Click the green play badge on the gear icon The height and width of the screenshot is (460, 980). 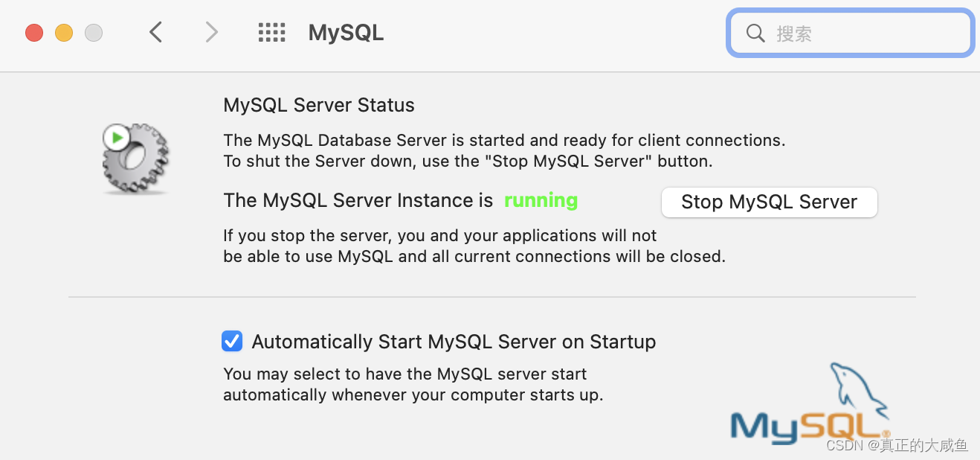(x=115, y=136)
